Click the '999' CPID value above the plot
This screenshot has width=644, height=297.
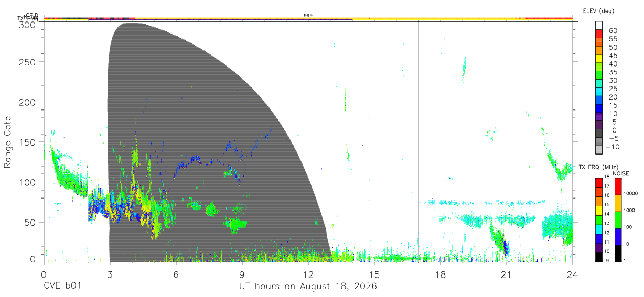coord(308,16)
